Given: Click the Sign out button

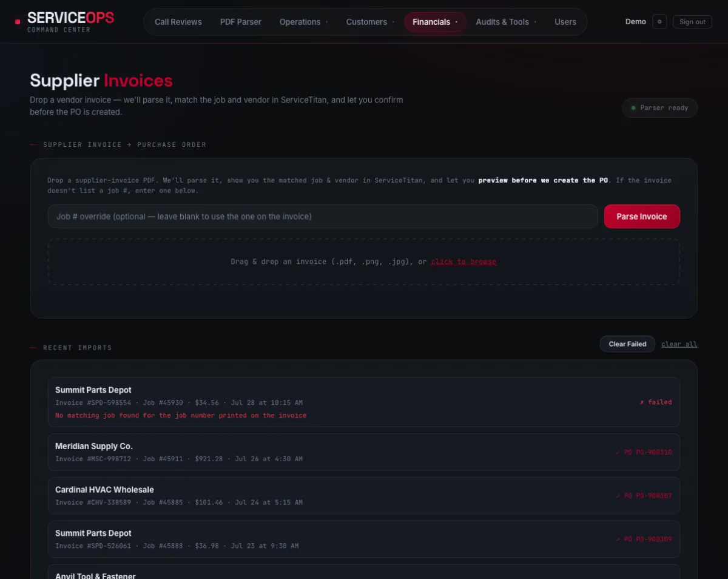Looking at the screenshot, I should (x=692, y=22).
